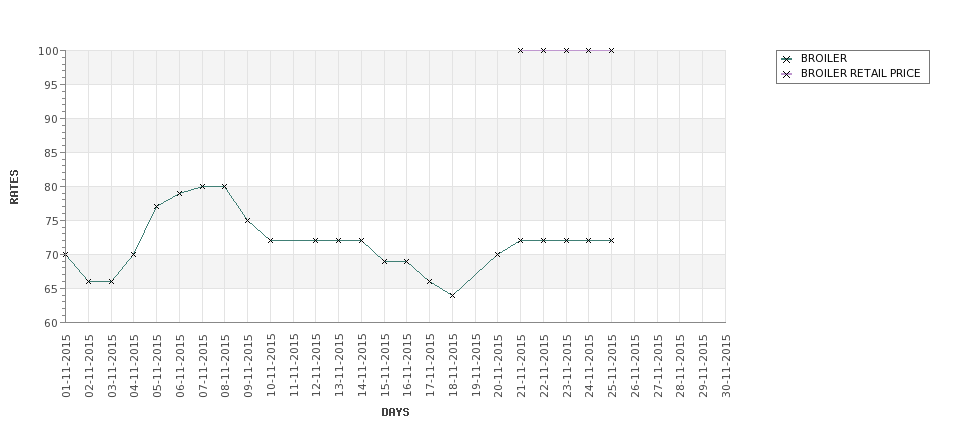The height and width of the screenshot is (429, 975).
Task: Click the 60 label on the y-axis
Action: [51, 323]
